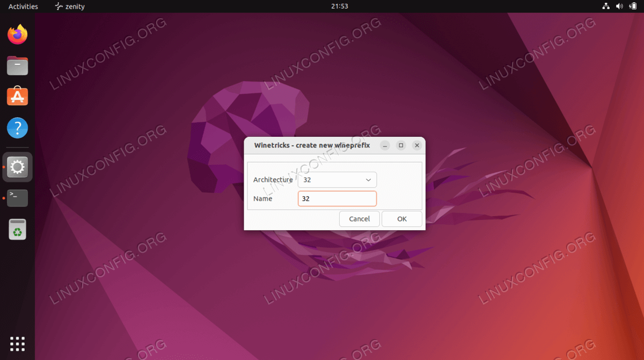Open the Trash icon in the dock
Image resolution: width=644 pixels, height=360 pixels.
[x=18, y=229]
